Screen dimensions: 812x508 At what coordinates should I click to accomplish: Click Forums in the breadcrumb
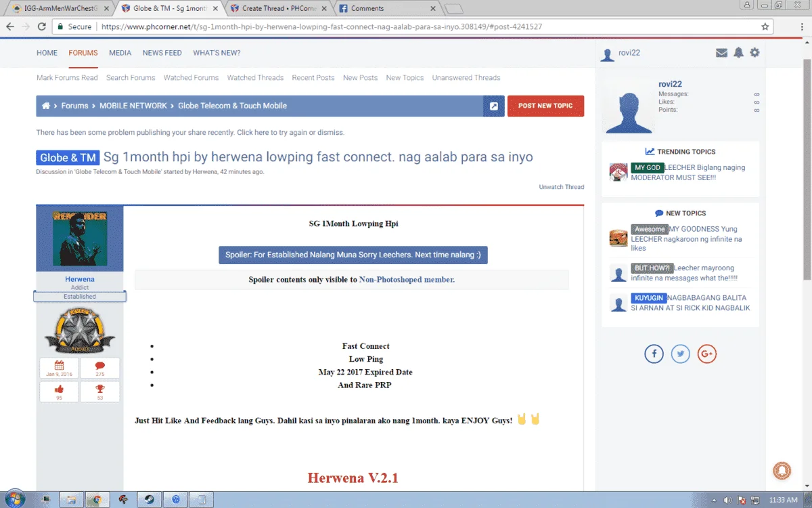coord(75,106)
